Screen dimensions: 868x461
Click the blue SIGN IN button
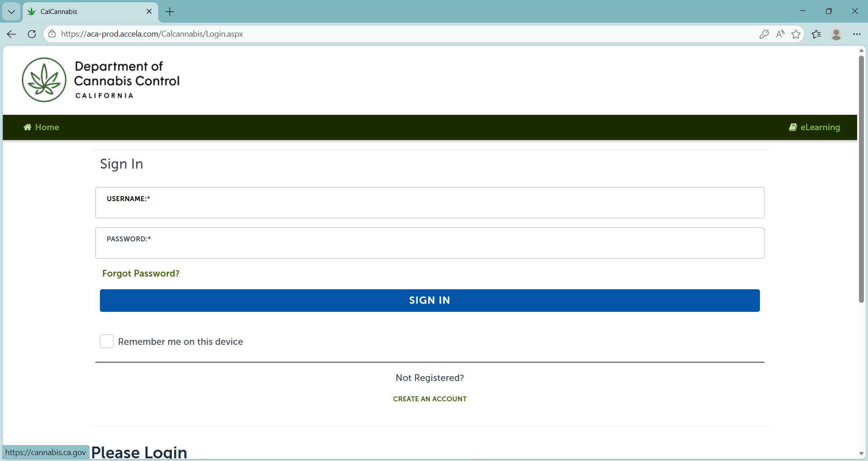pos(429,301)
